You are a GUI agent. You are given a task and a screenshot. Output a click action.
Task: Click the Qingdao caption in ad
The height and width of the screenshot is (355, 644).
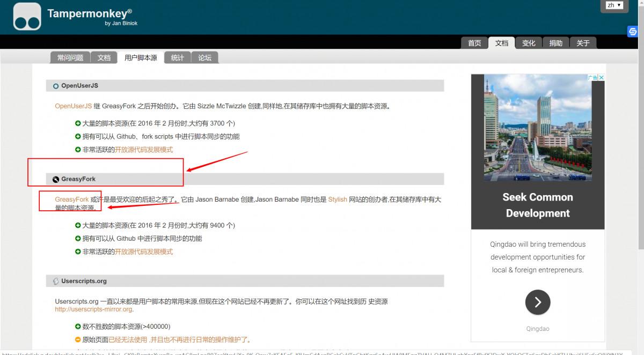coord(538,329)
